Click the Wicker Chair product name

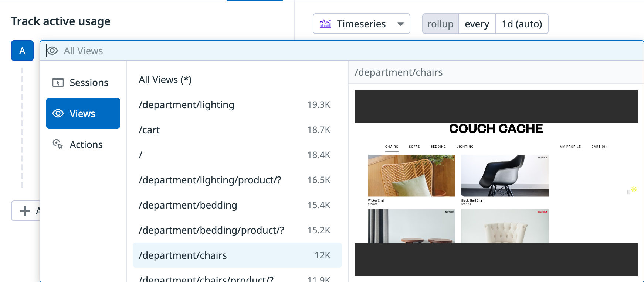coord(376,200)
